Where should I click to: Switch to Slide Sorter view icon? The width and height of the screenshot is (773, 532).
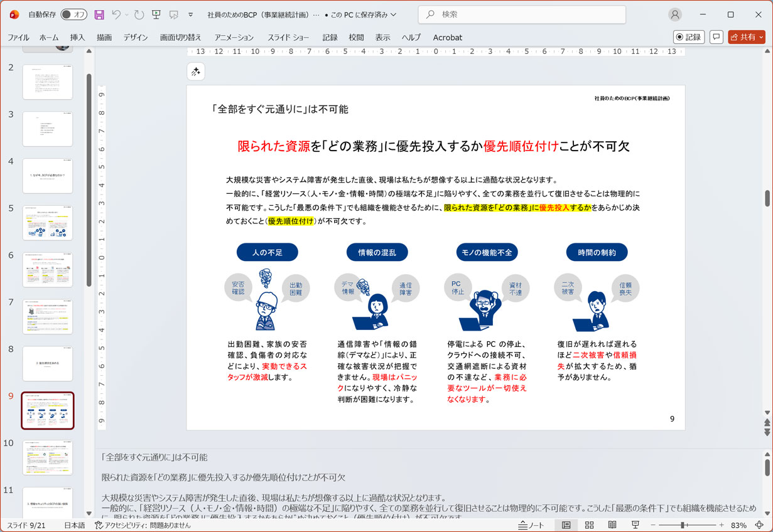pyautogui.click(x=588, y=524)
